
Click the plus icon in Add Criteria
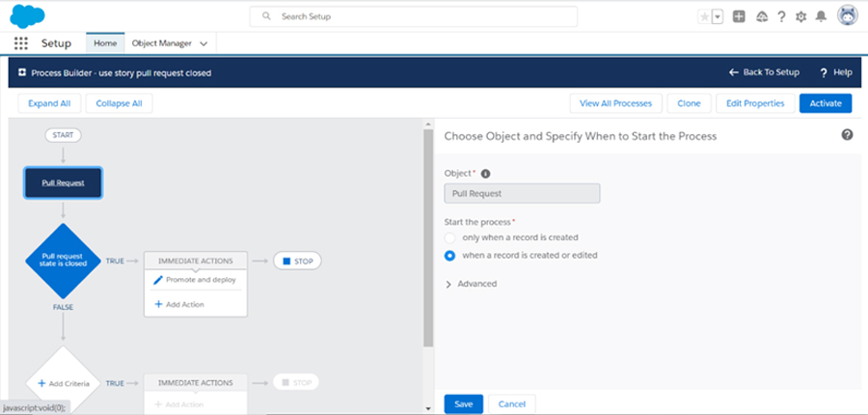coord(41,383)
